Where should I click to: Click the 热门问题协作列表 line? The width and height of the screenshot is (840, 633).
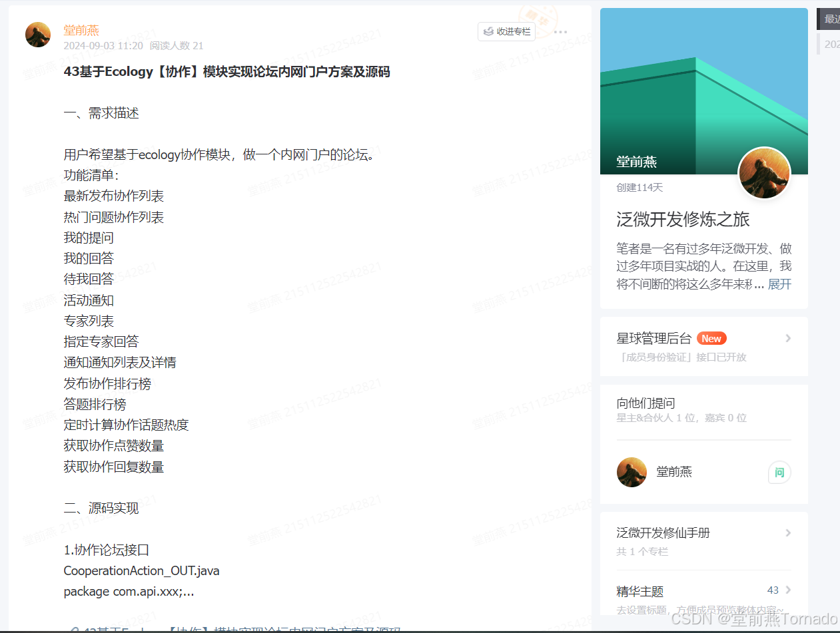(x=114, y=218)
